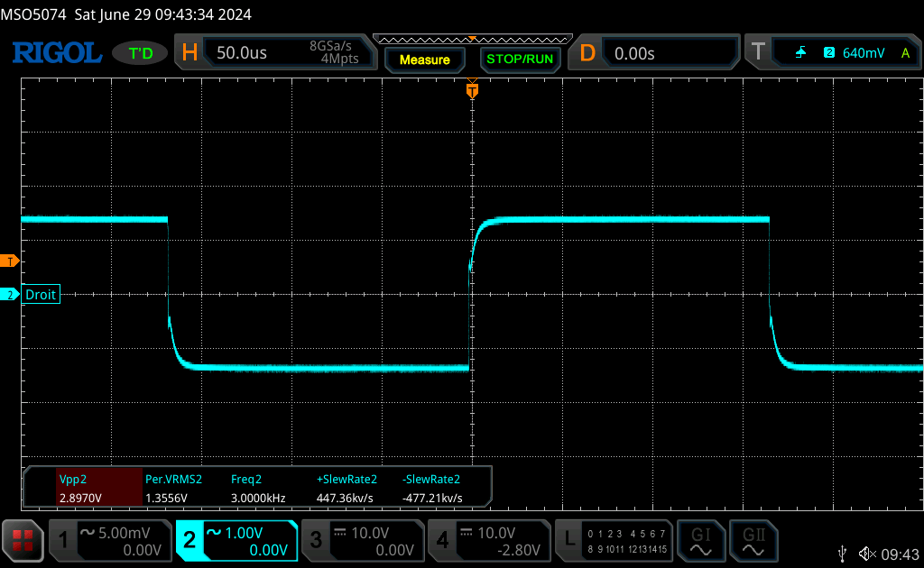Toggle channel 3 10.0V

(x=363, y=540)
